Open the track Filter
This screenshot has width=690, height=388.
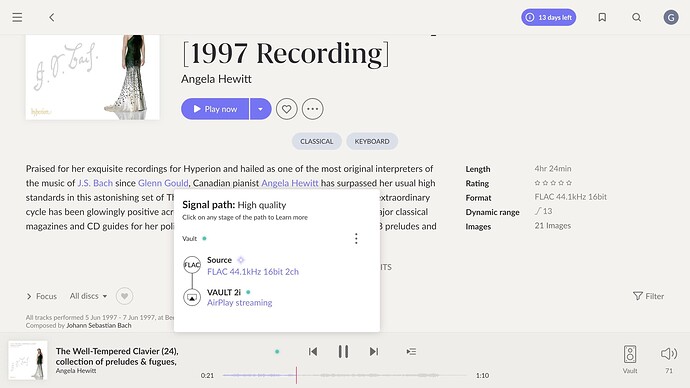(x=648, y=296)
